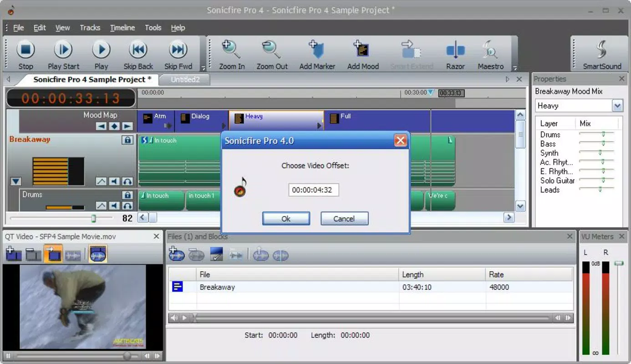Go to next mood in Mood Map

point(127,126)
